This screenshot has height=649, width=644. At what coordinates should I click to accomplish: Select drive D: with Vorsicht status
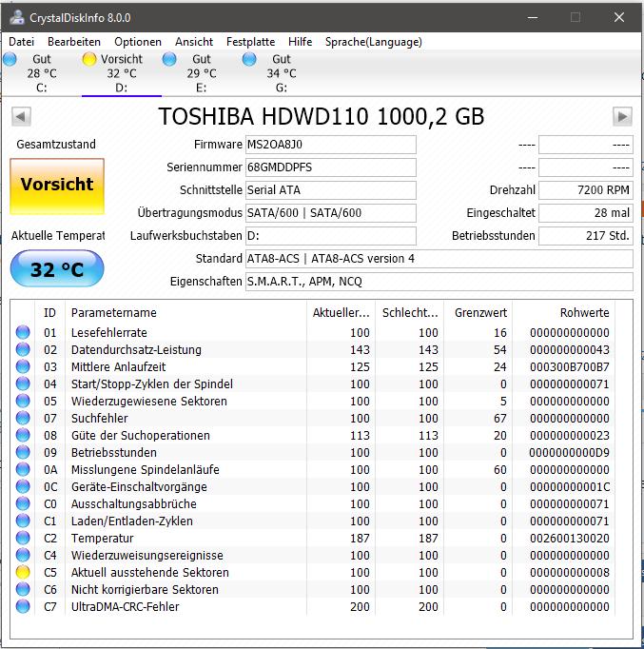(121, 73)
